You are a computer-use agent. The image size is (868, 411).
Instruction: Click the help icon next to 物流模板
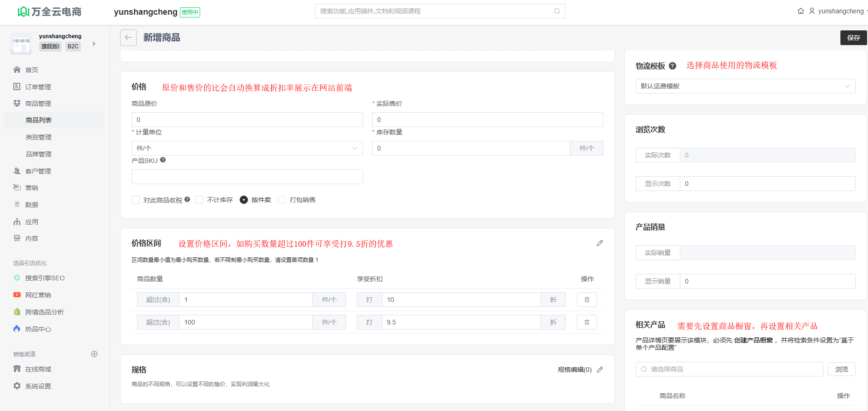tap(673, 66)
